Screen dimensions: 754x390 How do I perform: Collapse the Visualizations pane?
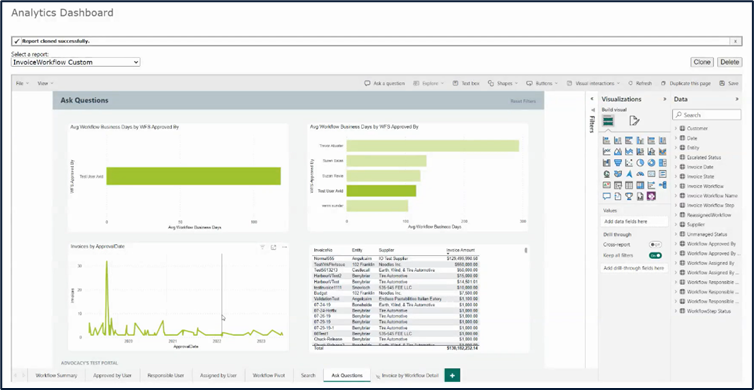[664, 99]
